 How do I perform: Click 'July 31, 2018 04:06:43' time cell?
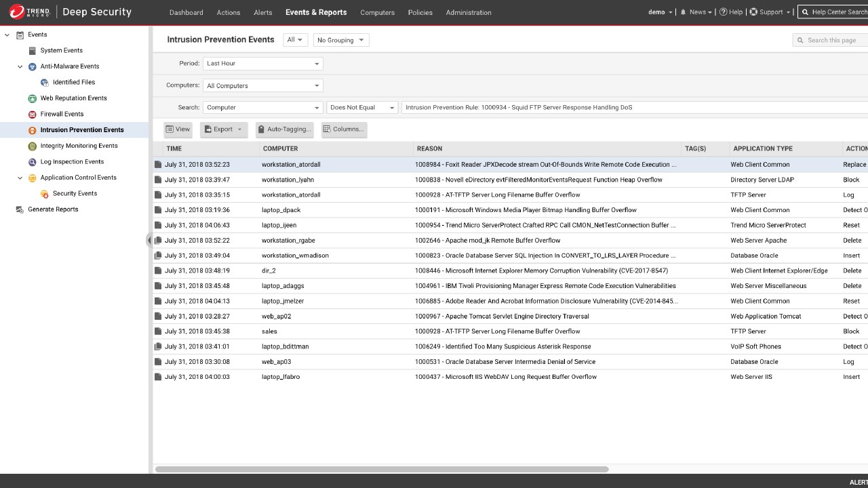(x=197, y=225)
